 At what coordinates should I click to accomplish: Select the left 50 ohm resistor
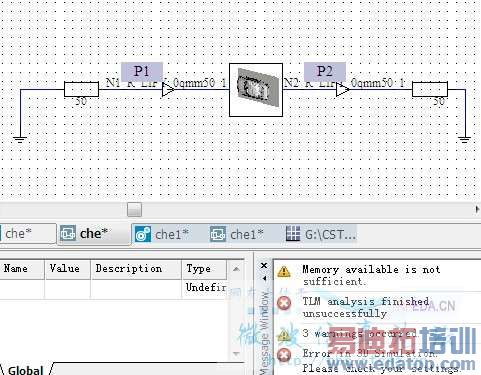[81, 89]
